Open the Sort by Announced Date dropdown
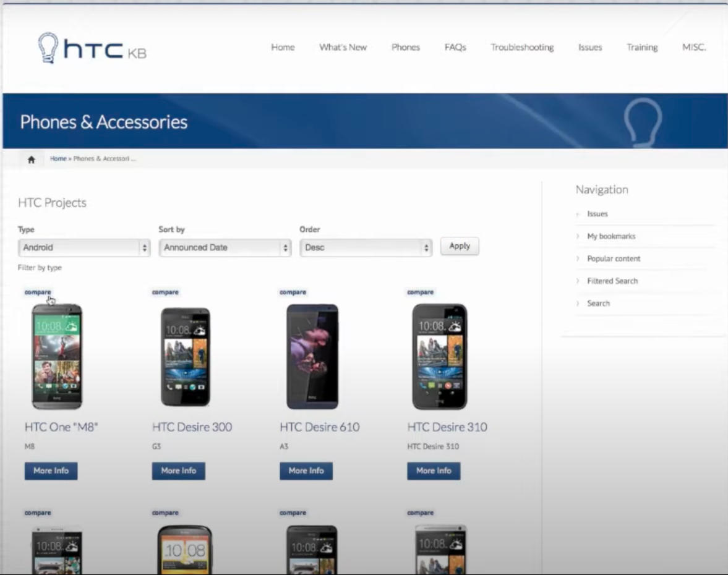 point(225,247)
